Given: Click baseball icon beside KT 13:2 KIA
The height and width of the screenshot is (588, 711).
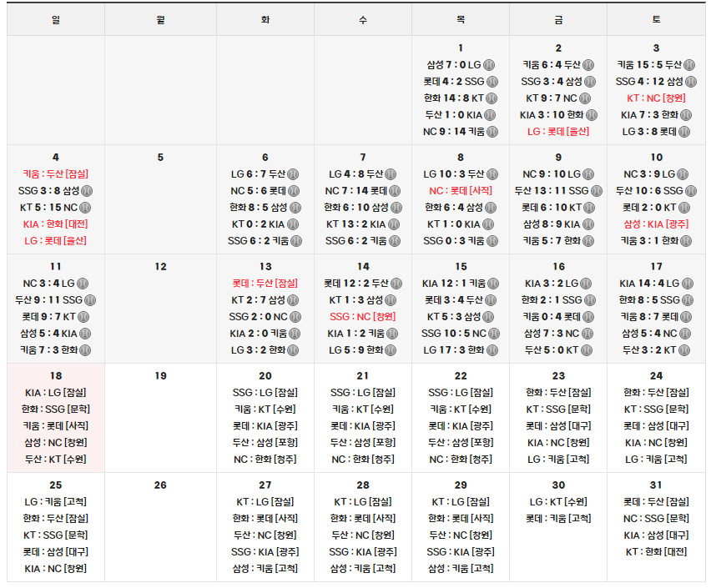Looking at the screenshot, I should [394, 224].
